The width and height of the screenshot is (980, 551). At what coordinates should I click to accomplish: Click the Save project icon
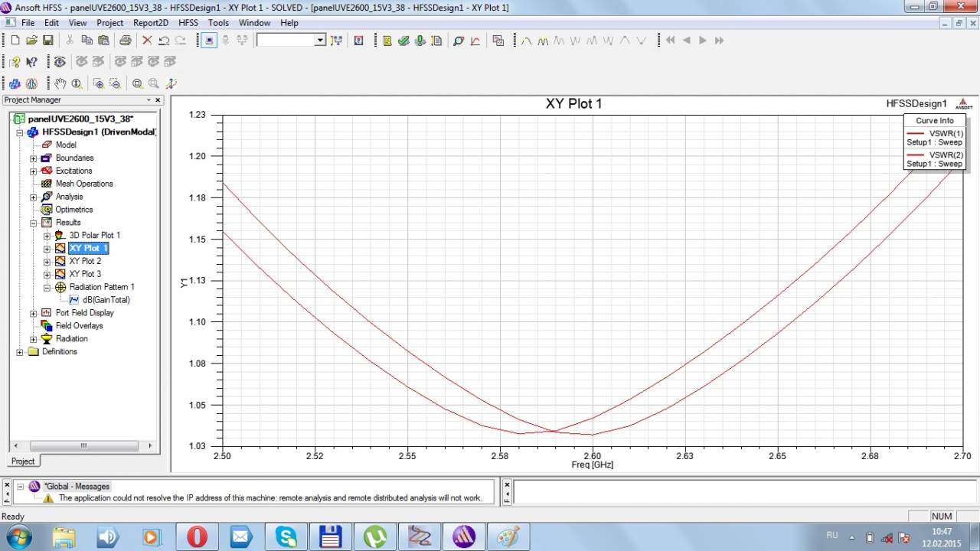click(47, 41)
